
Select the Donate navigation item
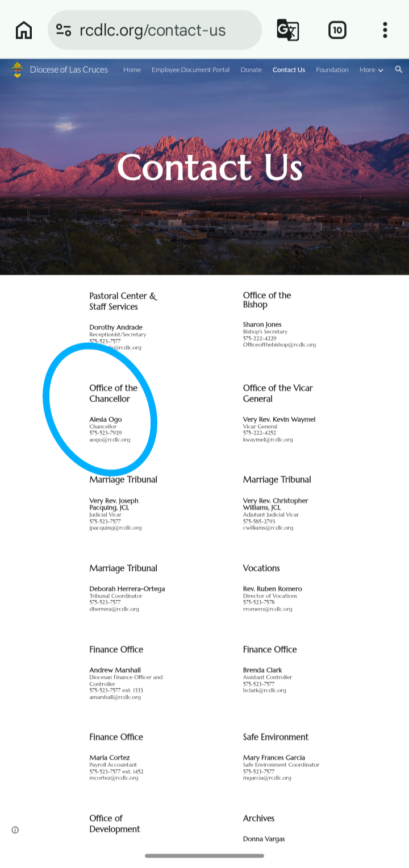[x=251, y=70]
